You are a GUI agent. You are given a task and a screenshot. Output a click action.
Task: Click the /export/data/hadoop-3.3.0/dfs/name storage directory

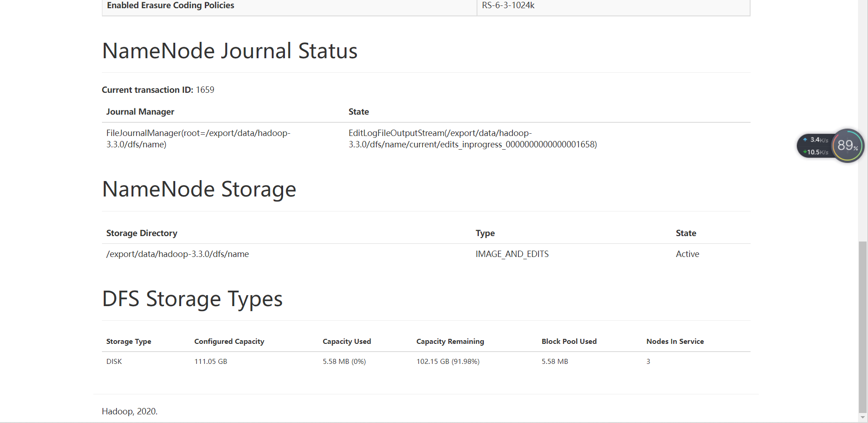pos(178,254)
